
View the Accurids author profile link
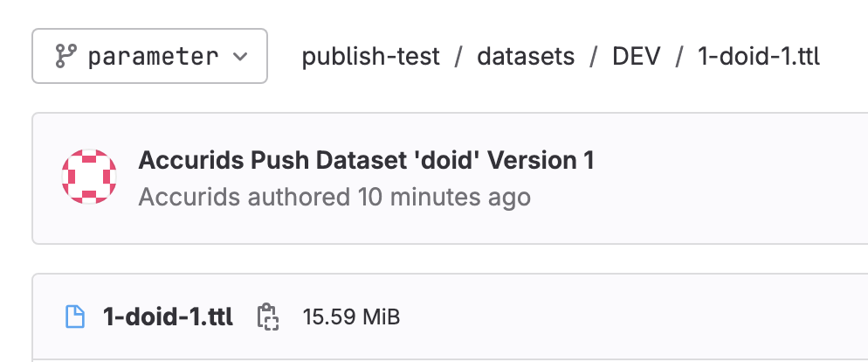point(189,196)
